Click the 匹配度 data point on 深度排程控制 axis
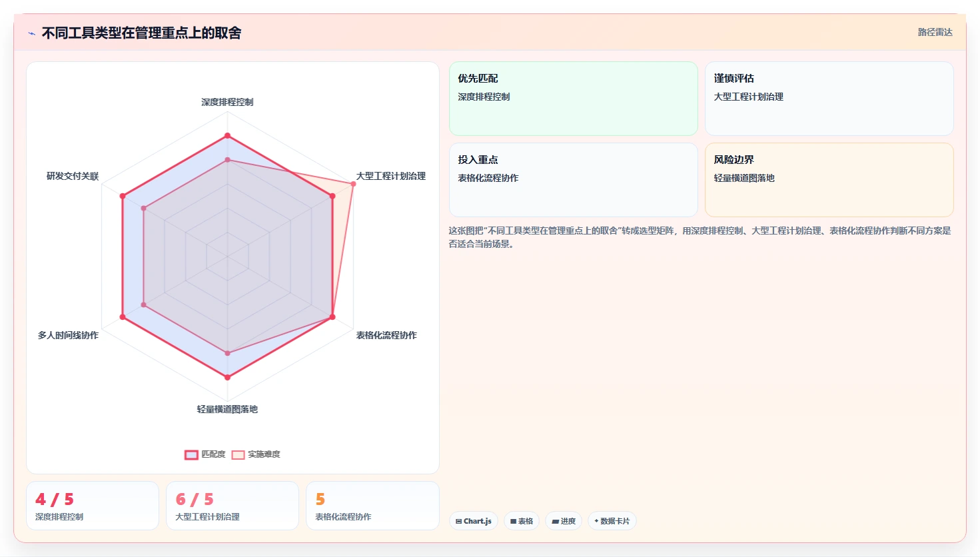Viewport: 980px width, 557px height. pos(227,136)
